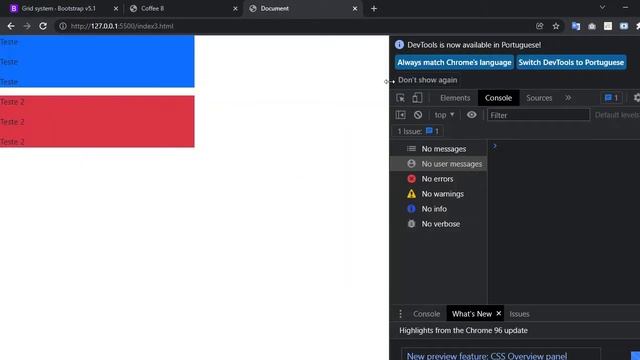
Task: Open the JavaScript context top dropdown
Action: [x=444, y=115]
